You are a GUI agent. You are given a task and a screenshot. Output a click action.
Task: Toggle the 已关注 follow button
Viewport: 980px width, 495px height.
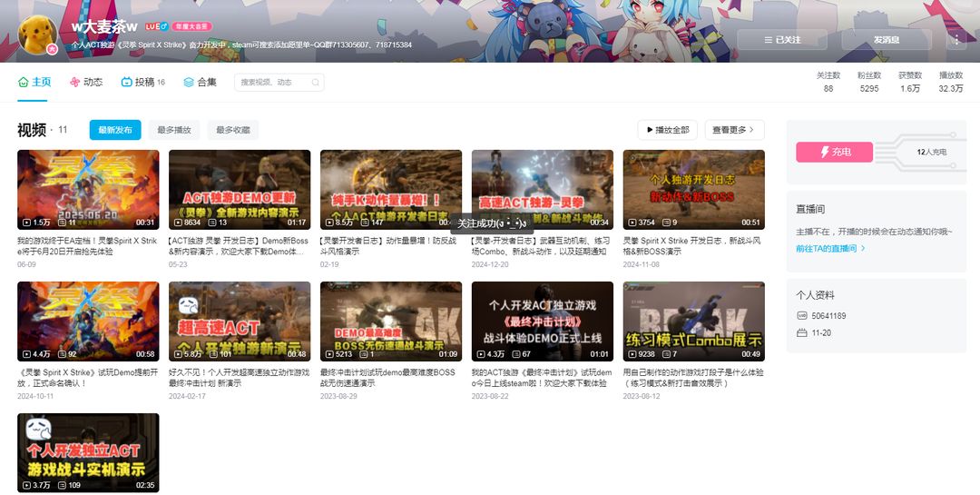782,39
